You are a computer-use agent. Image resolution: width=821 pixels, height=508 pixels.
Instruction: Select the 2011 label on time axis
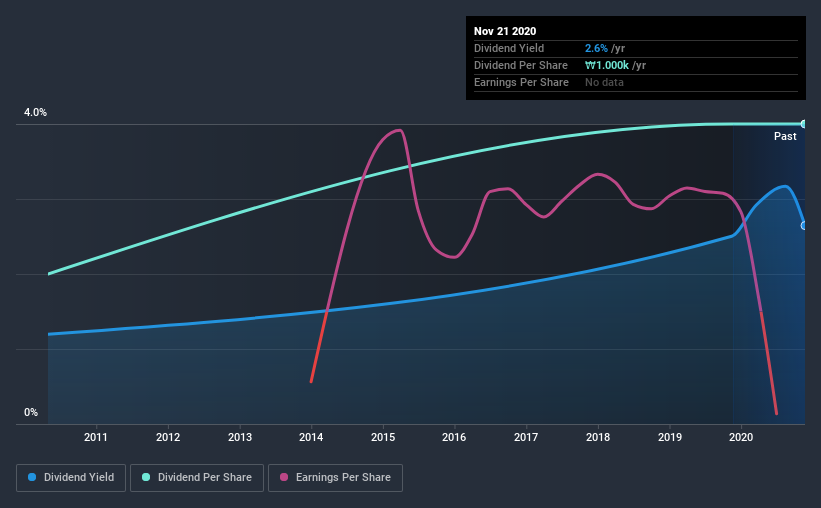96,437
